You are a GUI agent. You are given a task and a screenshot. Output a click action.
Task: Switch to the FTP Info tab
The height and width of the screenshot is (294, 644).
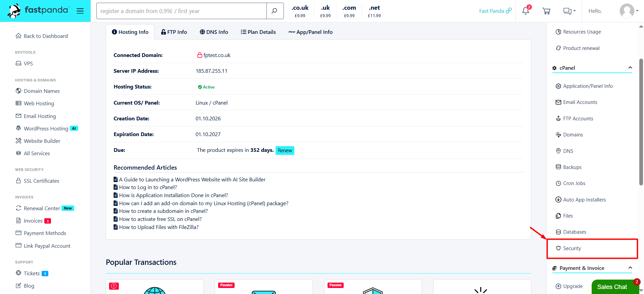pyautogui.click(x=174, y=32)
